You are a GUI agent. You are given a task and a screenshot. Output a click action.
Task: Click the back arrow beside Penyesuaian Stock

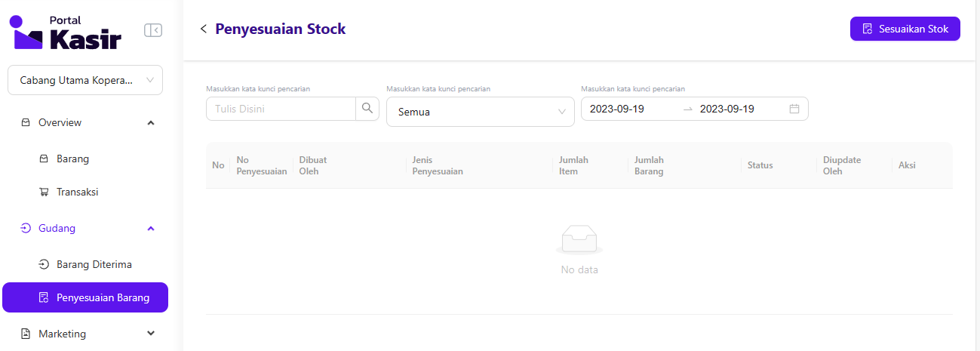click(x=203, y=29)
